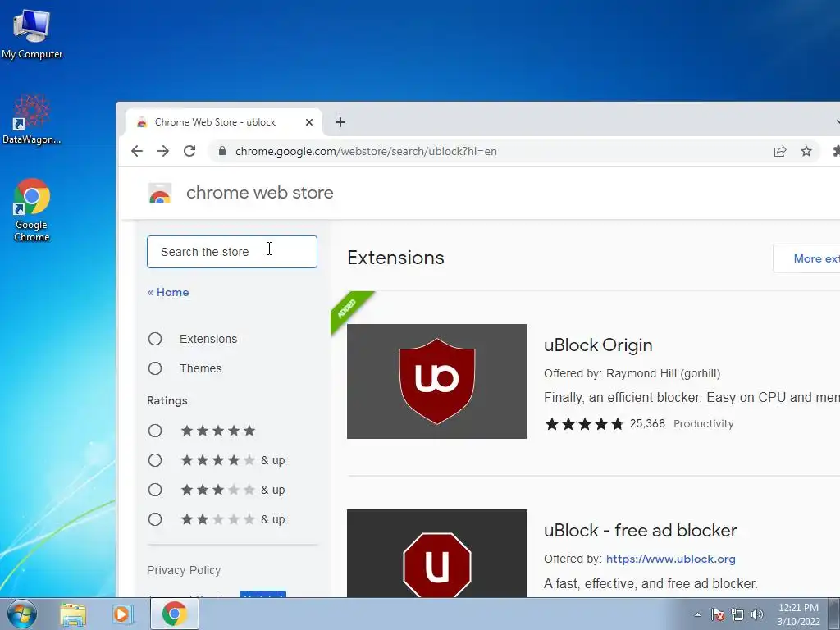Image resolution: width=840 pixels, height=630 pixels.
Task: Select Chrome taskbar button
Action: pos(175,614)
